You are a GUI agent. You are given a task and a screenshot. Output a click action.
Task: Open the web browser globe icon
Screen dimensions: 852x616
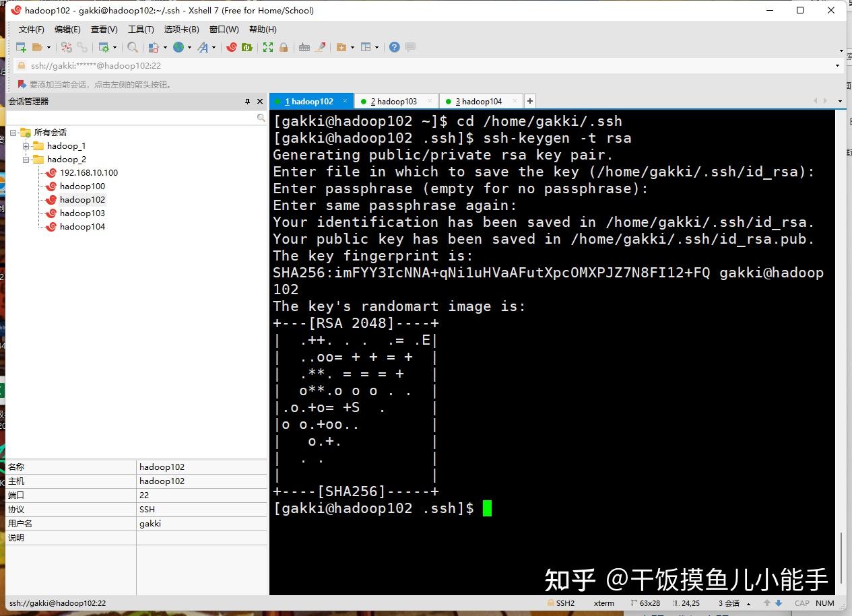tap(179, 47)
